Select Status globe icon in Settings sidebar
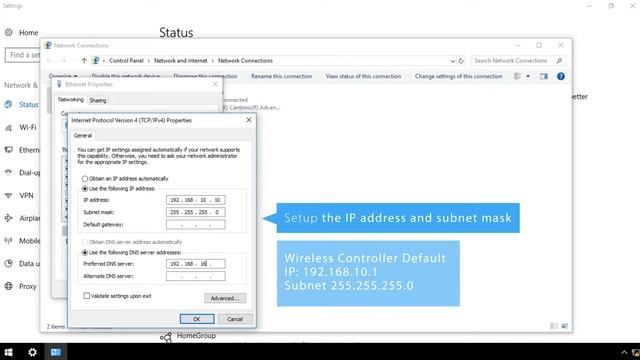The width and height of the screenshot is (640, 360). 9,104
